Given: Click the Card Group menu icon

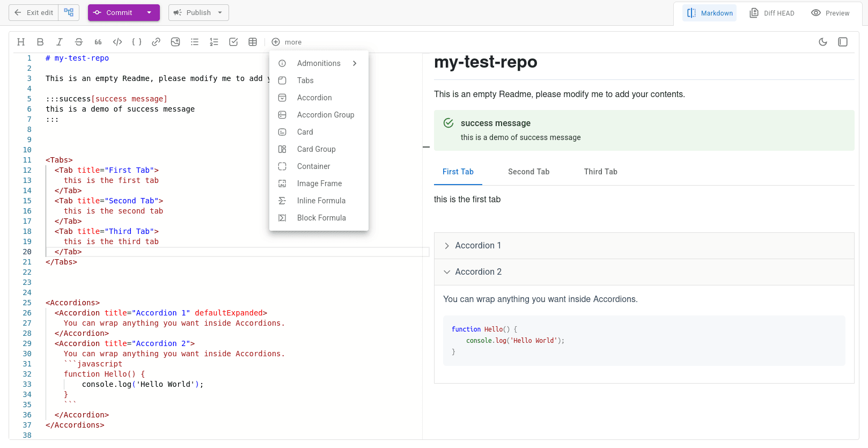Looking at the screenshot, I should click(282, 149).
